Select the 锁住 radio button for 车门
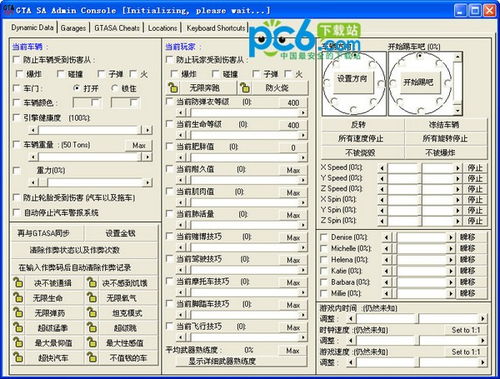Screen dimensions: 500x379 tap(115, 88)
